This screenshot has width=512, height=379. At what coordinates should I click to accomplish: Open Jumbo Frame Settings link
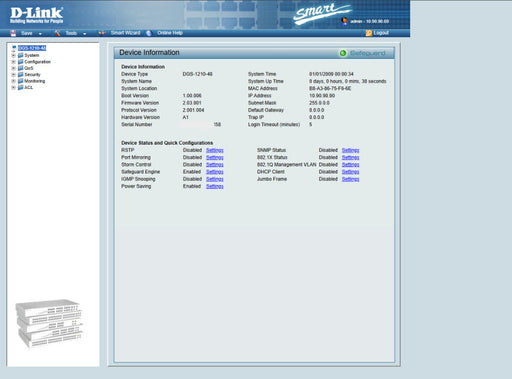point(351,179)
